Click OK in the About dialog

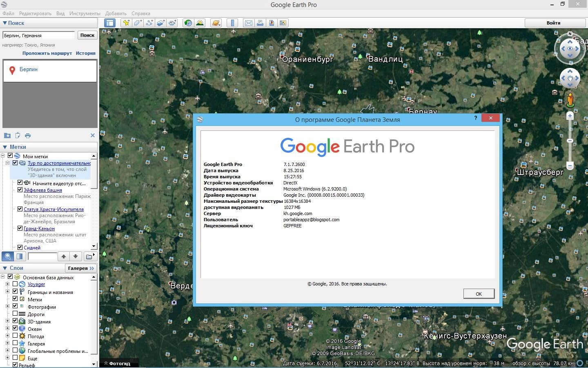click(x=479, y=294)
